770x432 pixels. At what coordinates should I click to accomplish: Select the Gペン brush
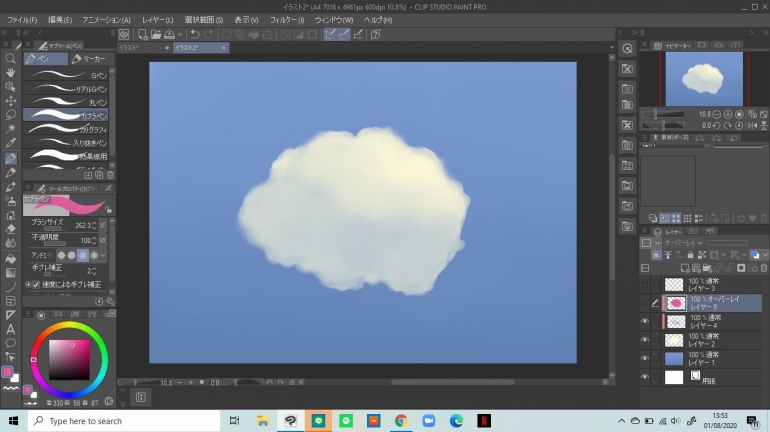click(x=65, y=75)
